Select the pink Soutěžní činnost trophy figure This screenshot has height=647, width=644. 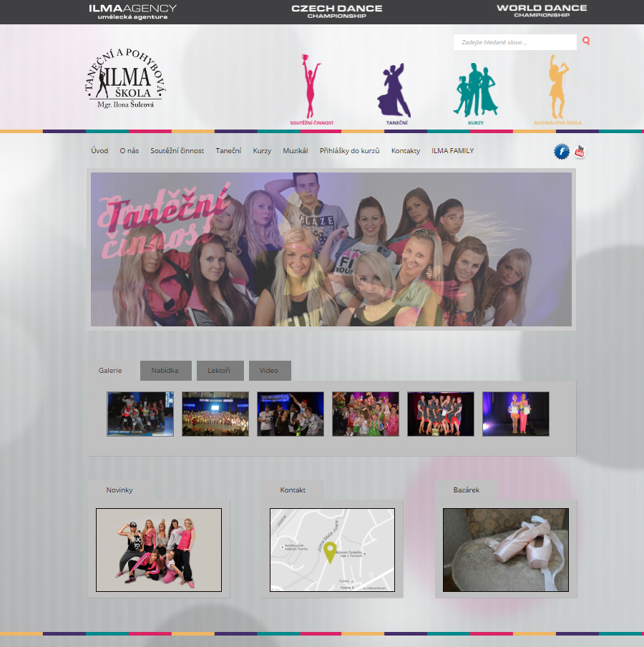(x=311, y=89)
